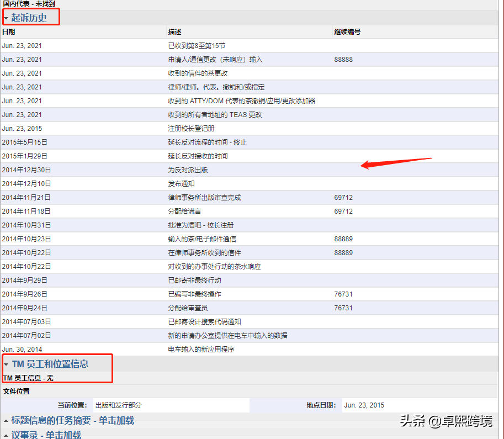This screenshot has width=504, height=439.
Task: Select the 发布通知 entry
Action: click(182, 184)
